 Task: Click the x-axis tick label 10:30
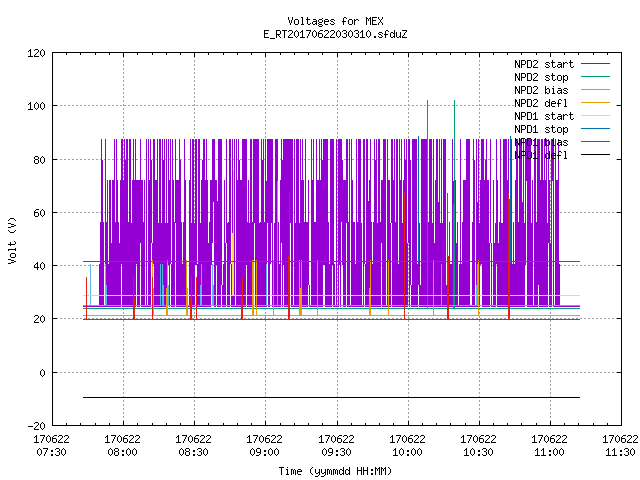(x=478, y=453)
